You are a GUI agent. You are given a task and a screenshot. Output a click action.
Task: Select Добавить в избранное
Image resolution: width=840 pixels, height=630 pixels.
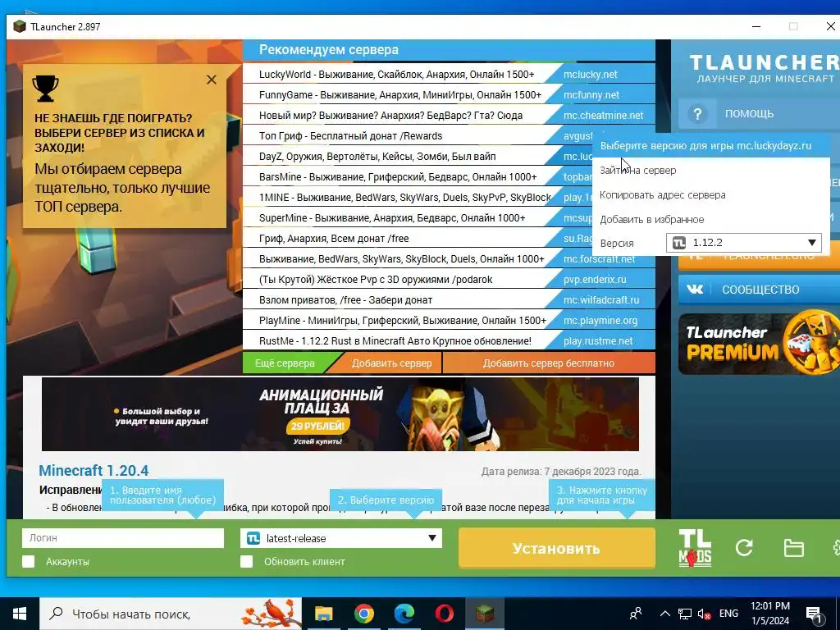point(651,220)
